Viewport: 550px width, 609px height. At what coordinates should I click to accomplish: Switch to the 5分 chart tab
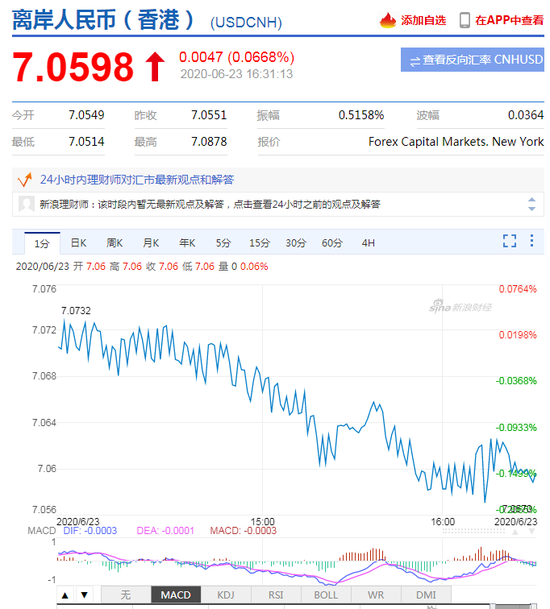[223, 243]
